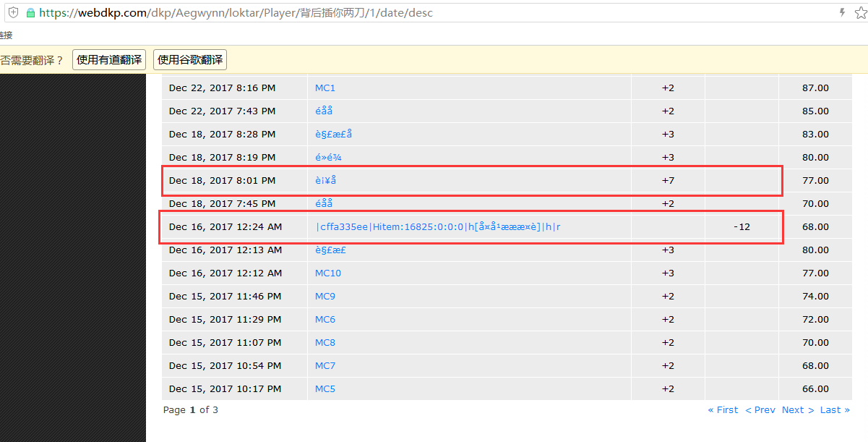Open the MC5 event link
The height and width of the screenshot is (442, 868).
tap(325, 389)
